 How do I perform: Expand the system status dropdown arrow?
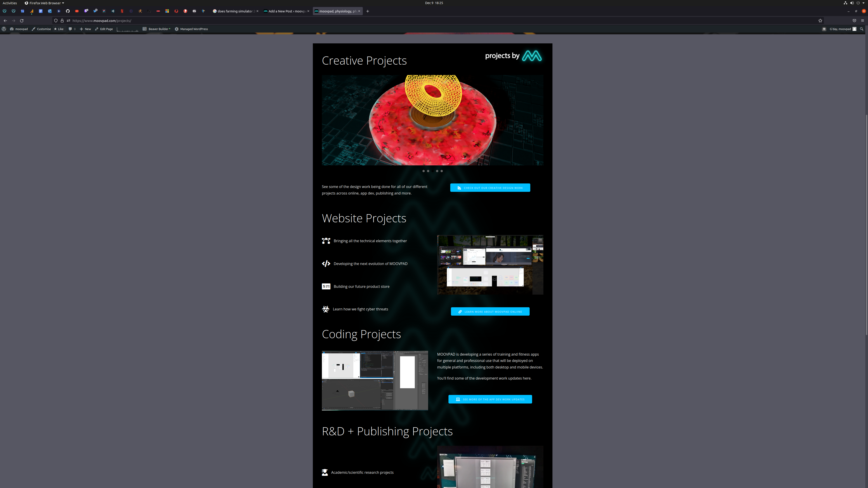pos(863,3)
